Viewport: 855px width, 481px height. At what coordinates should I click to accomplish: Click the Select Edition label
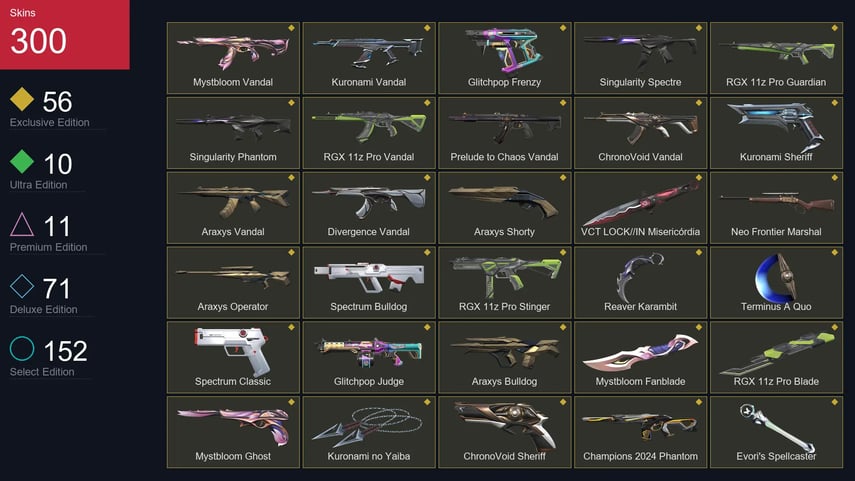[x=42, y=372]
